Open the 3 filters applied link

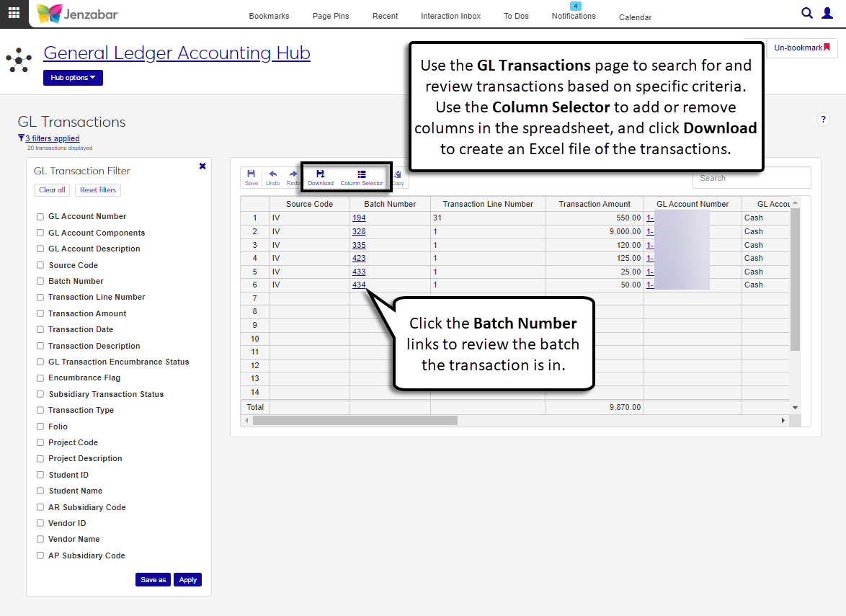(53, 138)
